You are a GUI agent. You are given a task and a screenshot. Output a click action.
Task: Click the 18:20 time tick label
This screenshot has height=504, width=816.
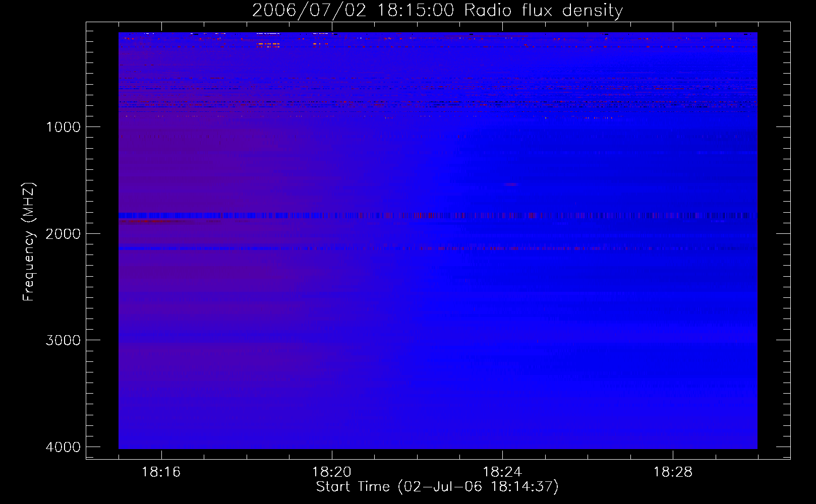click(331, 472)
